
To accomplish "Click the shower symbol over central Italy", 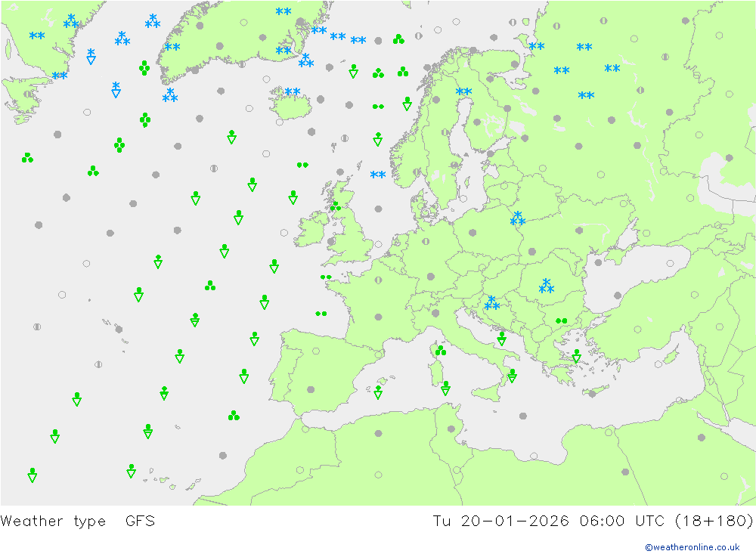I will click(x=501, y=338).
